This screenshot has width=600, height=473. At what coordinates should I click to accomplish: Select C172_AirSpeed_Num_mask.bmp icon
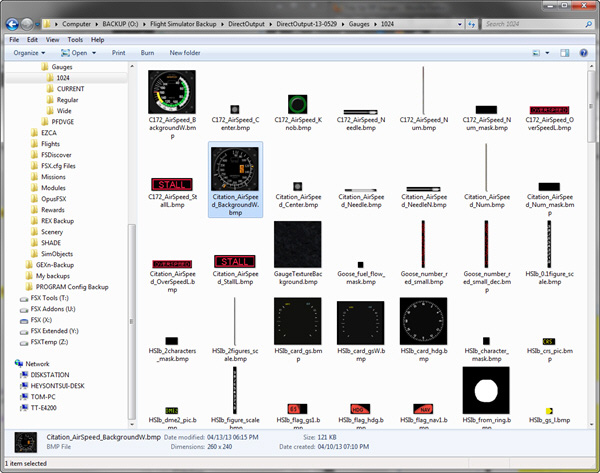click(486, 110)
